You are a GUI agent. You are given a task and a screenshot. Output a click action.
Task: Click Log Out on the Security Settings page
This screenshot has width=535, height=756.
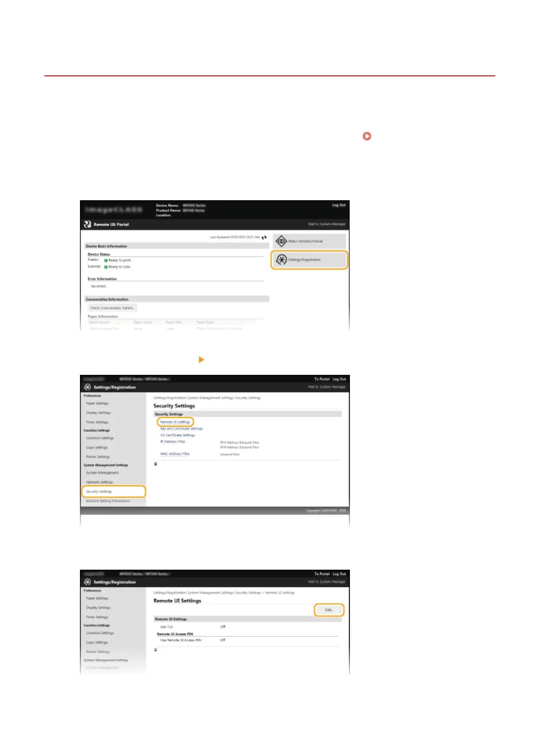click(339, 379)
